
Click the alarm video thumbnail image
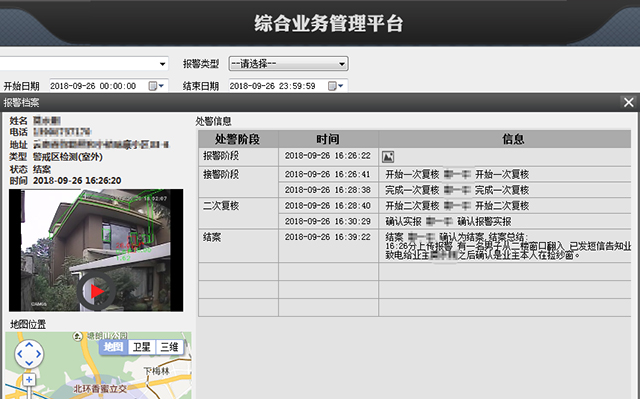[96, 250]
